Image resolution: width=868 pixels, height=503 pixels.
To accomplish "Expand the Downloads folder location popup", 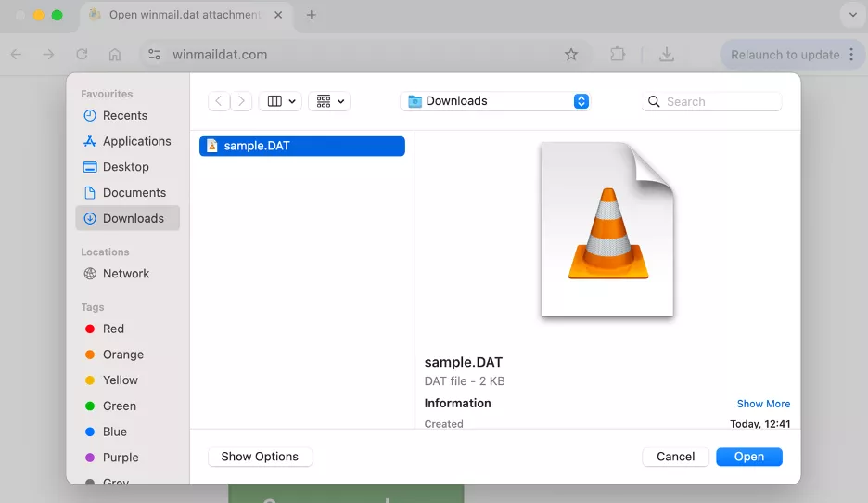I will click(x=495, y=101).
